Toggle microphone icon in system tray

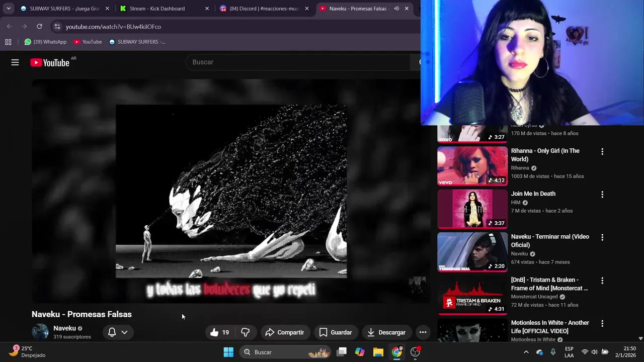[x=553, y=352]
